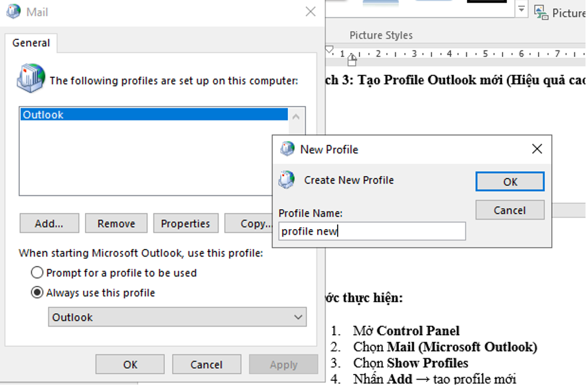Click OK in New Profile dialog
This screenshot has width=588, height=392.
pyautogui.click(x=509, y=182)
